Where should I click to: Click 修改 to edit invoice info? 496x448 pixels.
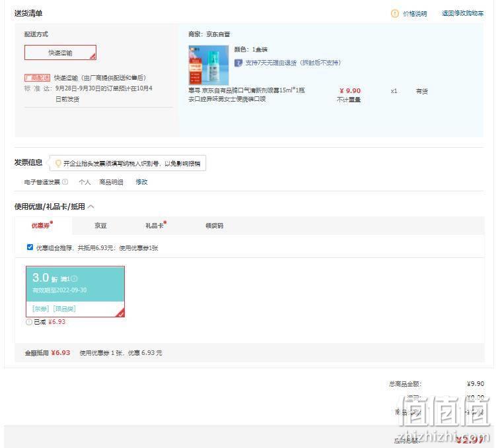(141, 182)
